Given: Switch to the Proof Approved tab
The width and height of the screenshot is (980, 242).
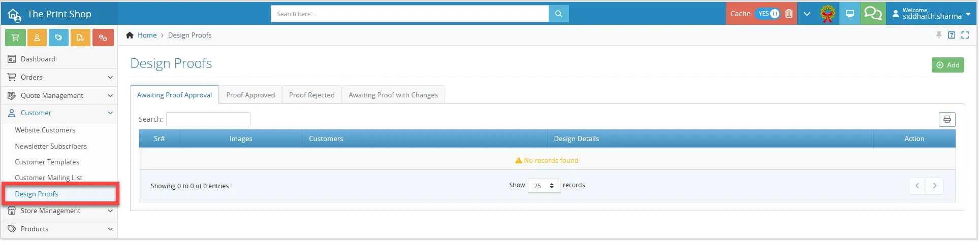Looking at the screenshot, I should pos(250,95).
